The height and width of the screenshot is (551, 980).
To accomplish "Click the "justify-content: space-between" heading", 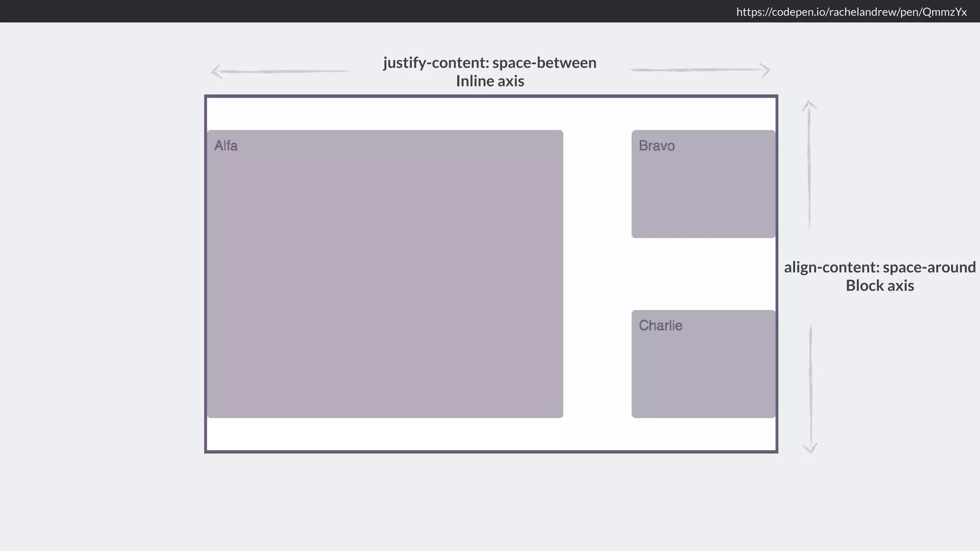I will [490, 63].
